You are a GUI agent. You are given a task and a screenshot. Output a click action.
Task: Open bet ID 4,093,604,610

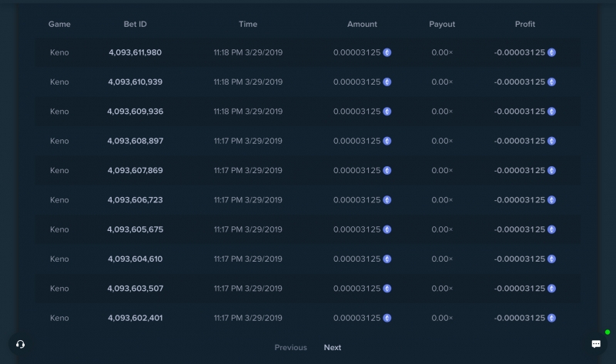[x=136, y=259]
